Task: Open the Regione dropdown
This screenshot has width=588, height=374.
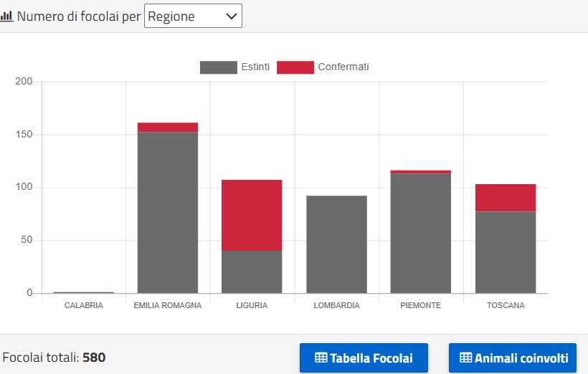Action: point(193,16)
